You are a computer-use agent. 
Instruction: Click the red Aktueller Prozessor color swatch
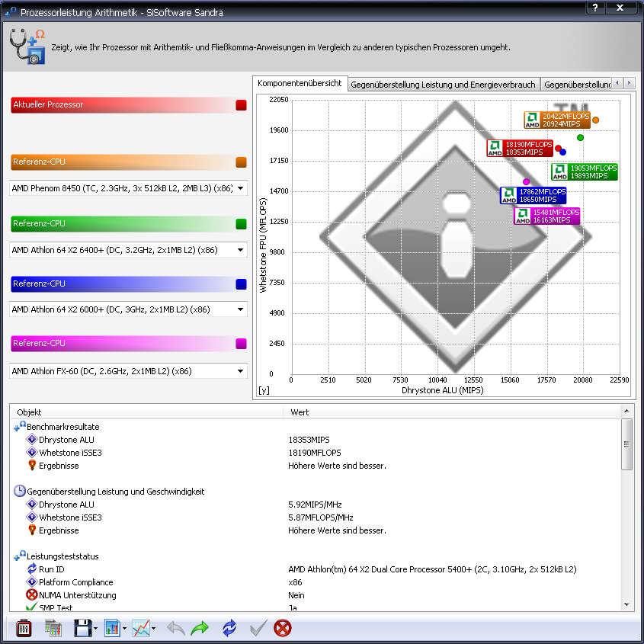[x=241, y=105]
